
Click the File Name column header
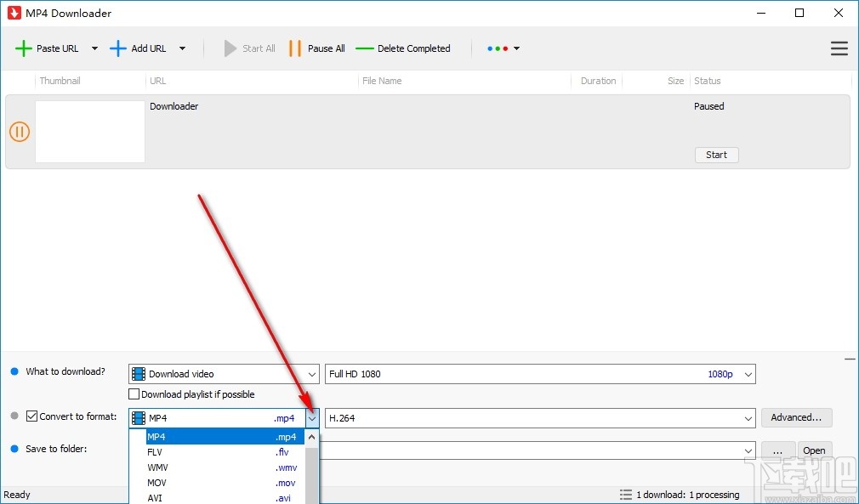click(x=382, y=81)
